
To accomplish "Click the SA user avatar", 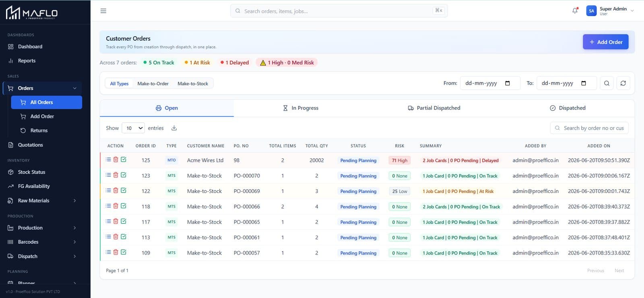I will click(591, 11).
